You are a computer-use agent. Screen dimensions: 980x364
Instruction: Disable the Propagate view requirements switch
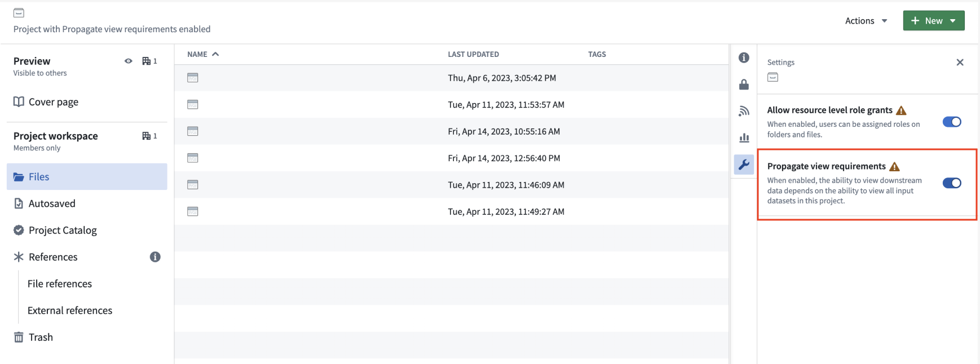(x=952, y=183)
